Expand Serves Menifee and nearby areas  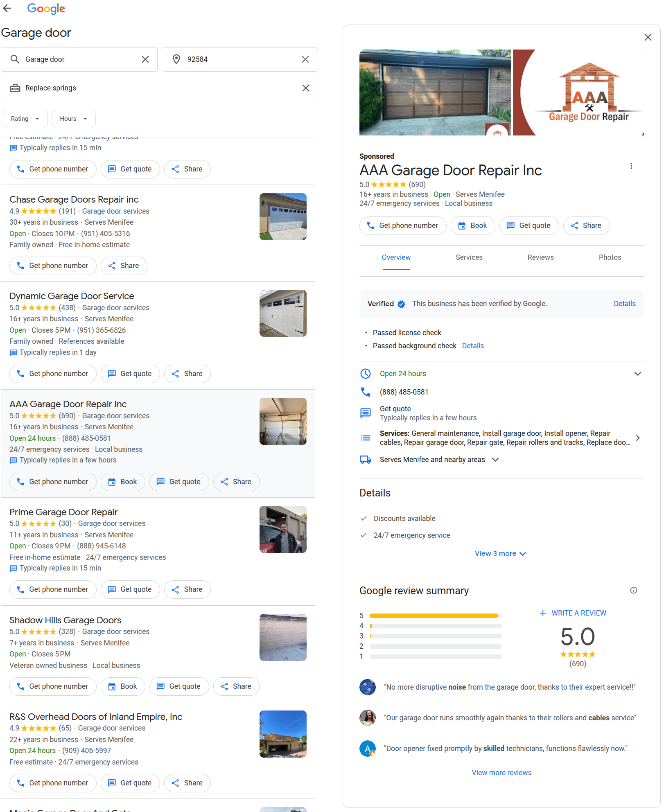pos(495,460)
